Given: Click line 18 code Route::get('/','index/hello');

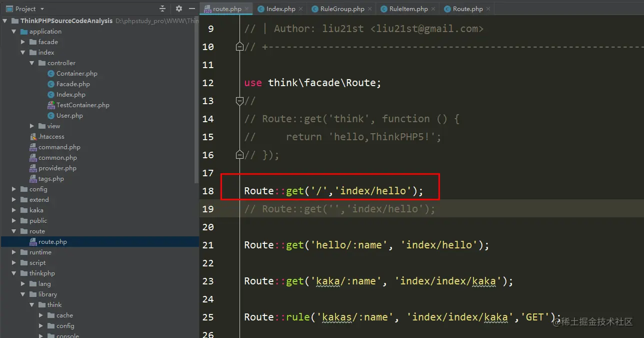Looking at the screenshot, I should [333, 191].
